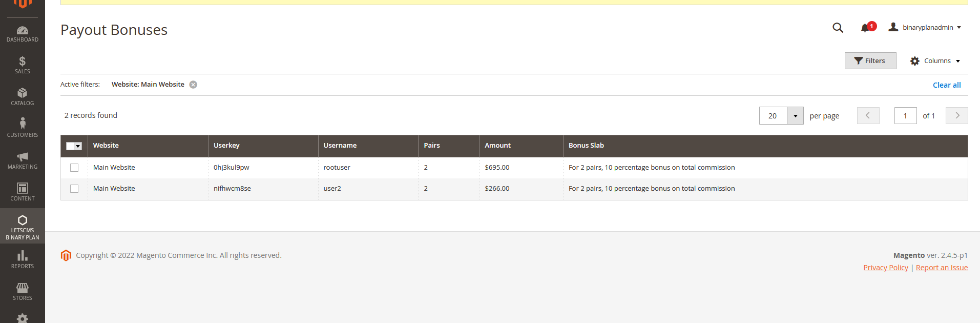Select the user2 row checkbox
980x323 pixels.
[x=74, y=189]
